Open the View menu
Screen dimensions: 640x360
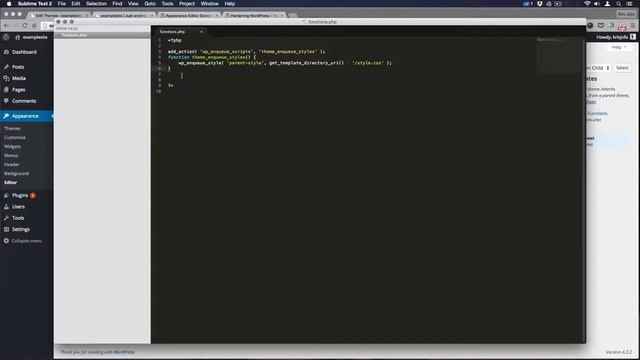tap(133, 4)
